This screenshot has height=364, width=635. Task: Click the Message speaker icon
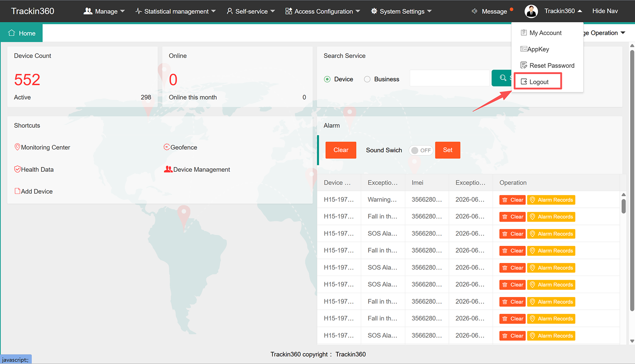pos(474,11)
